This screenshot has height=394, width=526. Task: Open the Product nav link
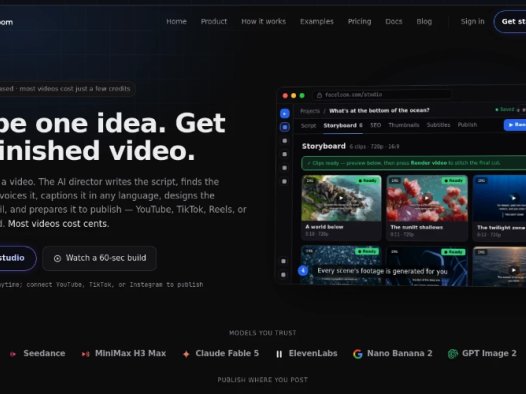(x=214, y=21)
